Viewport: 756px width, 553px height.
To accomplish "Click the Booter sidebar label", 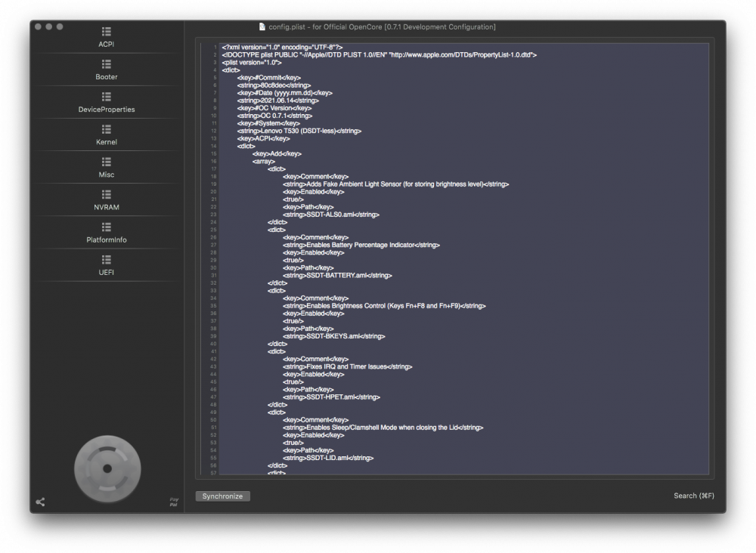I will [107, 77].
